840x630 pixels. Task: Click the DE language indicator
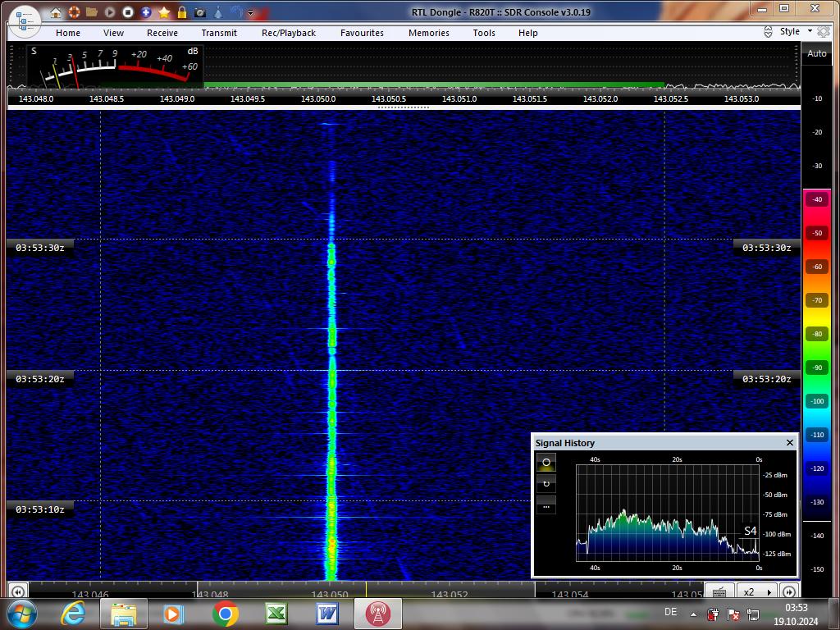(x=670, y=612)
